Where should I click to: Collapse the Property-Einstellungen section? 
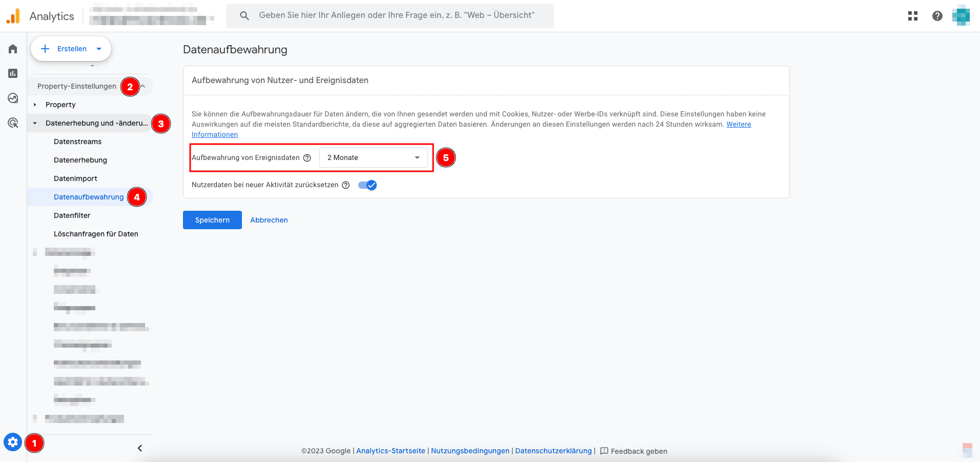pos(143,86)
